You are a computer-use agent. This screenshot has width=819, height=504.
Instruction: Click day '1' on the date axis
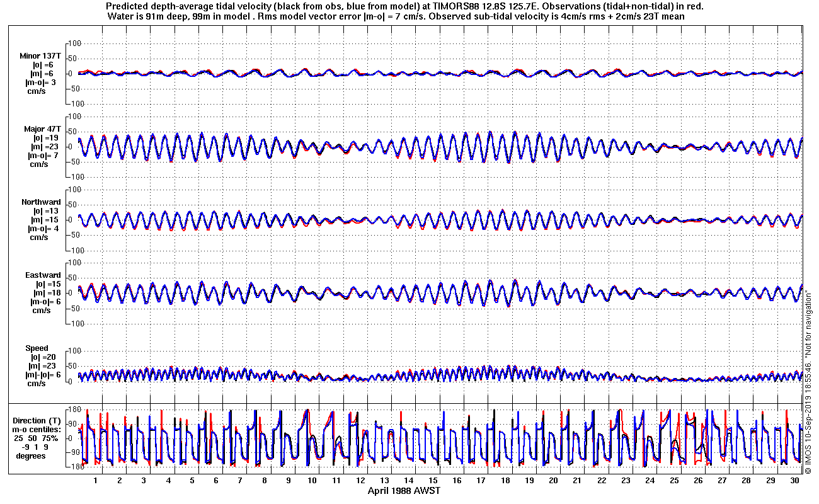[96, 481]
